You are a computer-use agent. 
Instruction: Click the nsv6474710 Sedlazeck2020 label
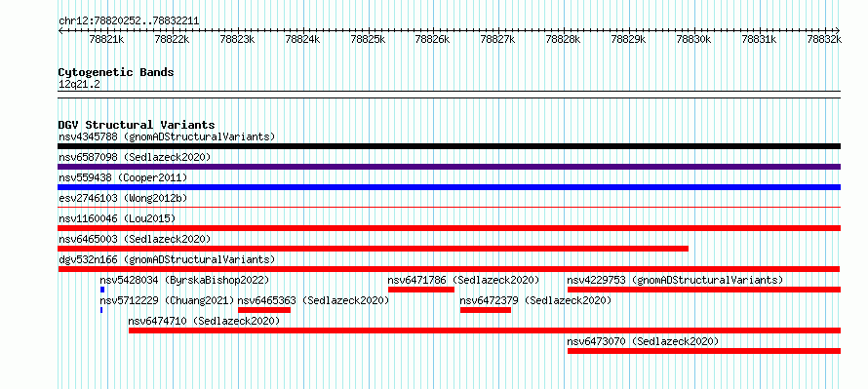(x=204, y=321)
